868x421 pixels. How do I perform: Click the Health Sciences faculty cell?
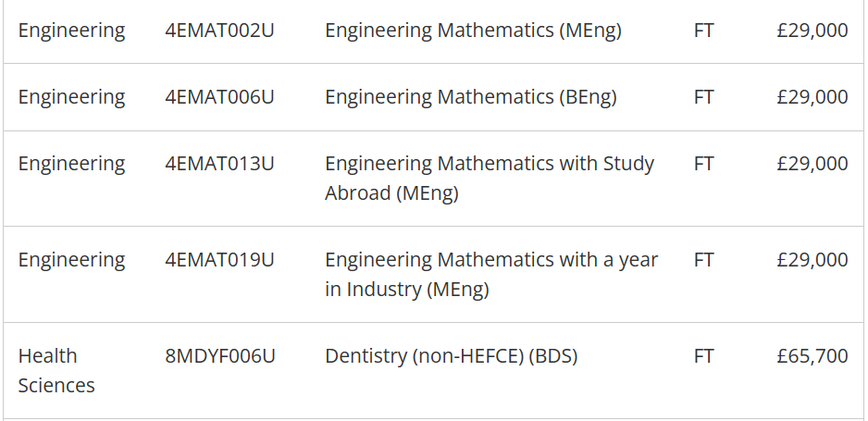pos(56,370)
